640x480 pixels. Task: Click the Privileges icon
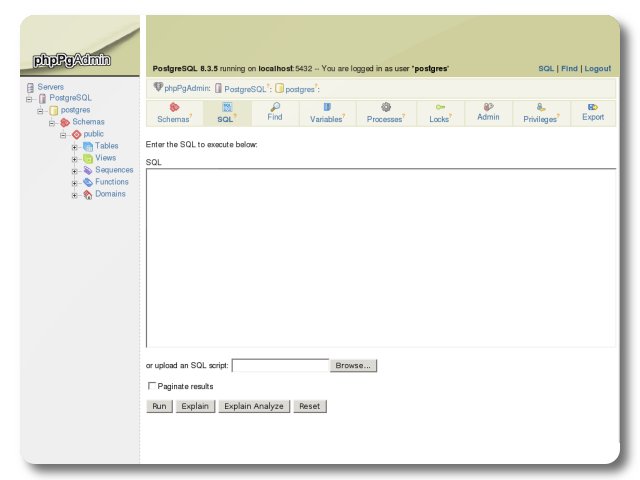coord(540,107)
